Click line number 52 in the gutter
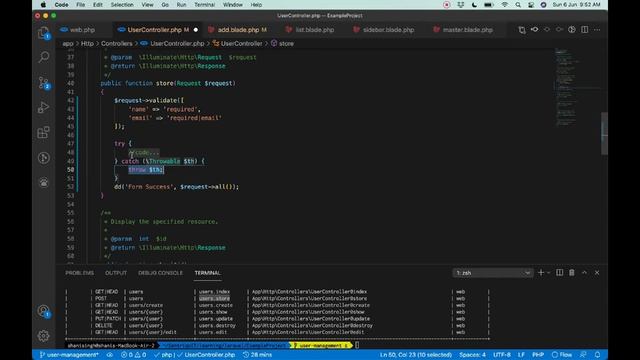 [x=71, y=187]
